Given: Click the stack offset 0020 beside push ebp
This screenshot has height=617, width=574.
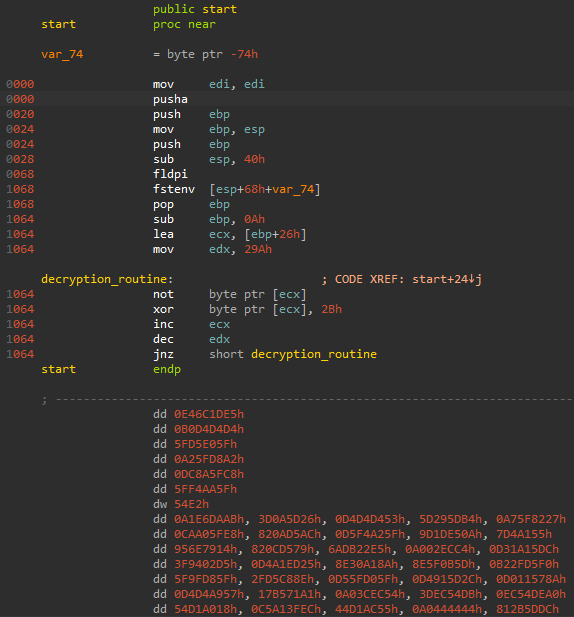Looking at the screenshot, I should (x=20, y=114).
